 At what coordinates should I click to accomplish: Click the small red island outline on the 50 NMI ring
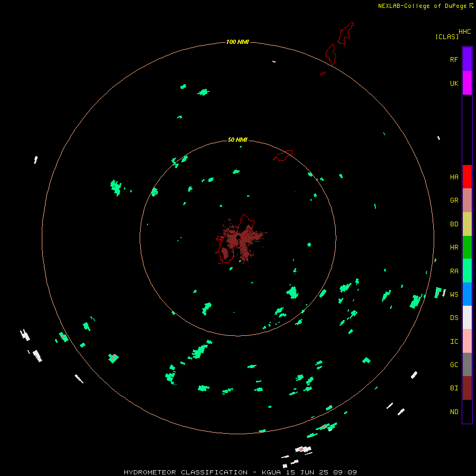coord(283,155)
